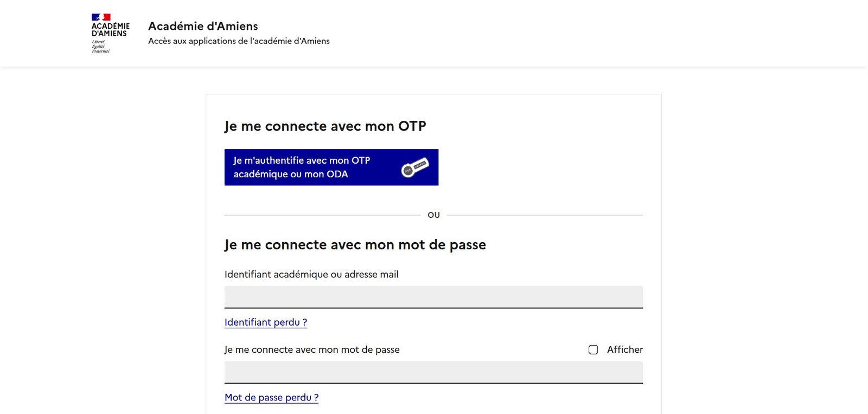Click the "Académie d'Amiens" header title

(203, 26)
